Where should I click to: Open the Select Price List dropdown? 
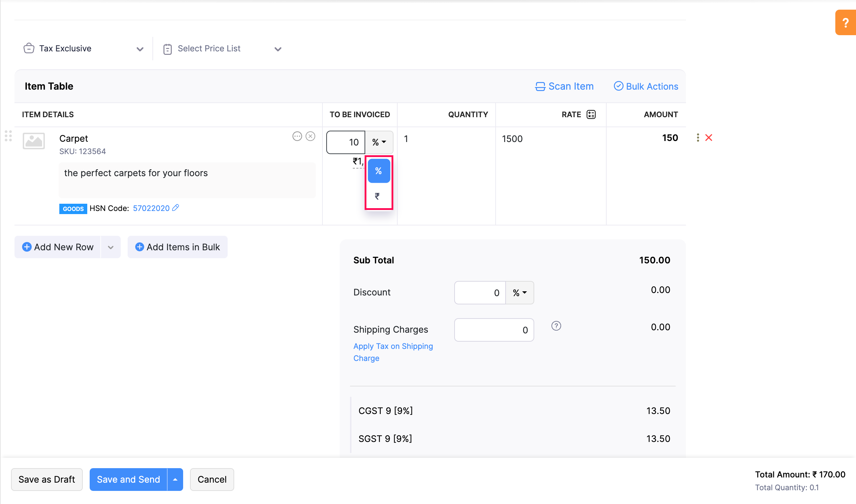coord(278,49)
